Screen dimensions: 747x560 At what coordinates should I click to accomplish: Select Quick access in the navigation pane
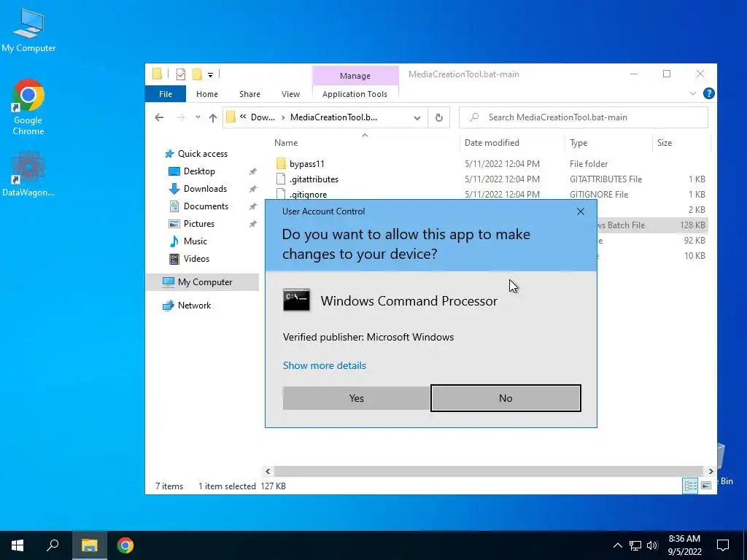pos(203,154)
